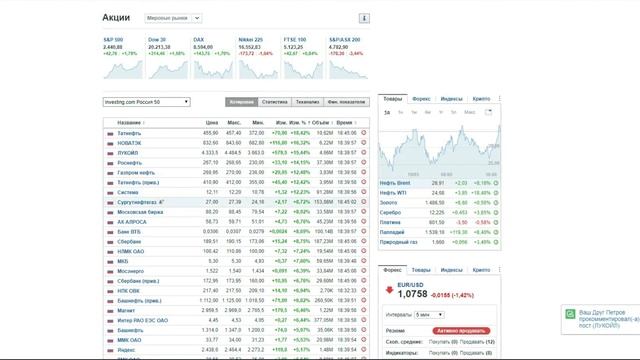The image size is (640, 360).
Task: Select the Статистика tab
Action: [275, 102]
